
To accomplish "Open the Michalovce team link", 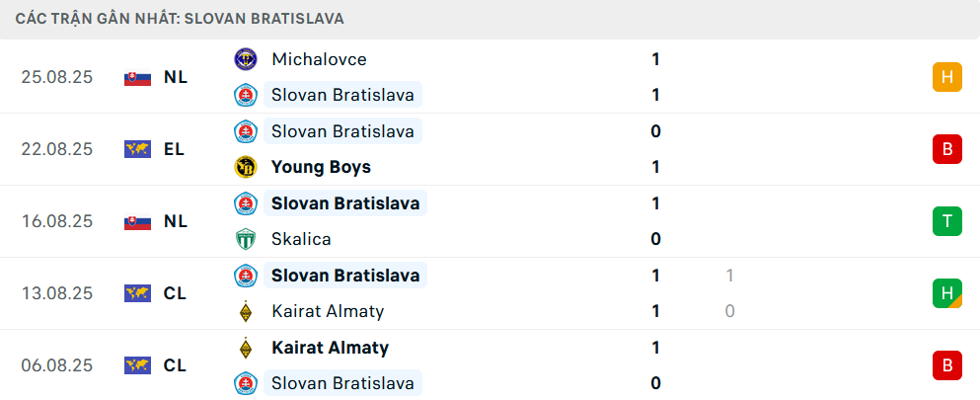I will tap(319, 59).
